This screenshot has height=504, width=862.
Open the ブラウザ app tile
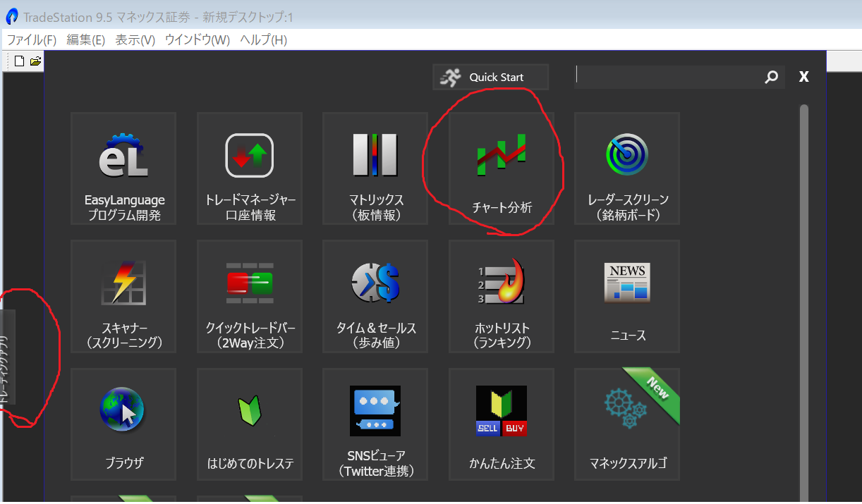[x=123, y=424]
